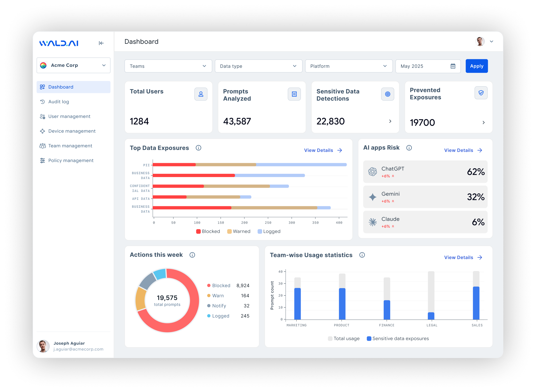Click the Apply button for filters
The height and width of the screenshot is (392, 536).
pyautogui.click(x=477, y=66)
